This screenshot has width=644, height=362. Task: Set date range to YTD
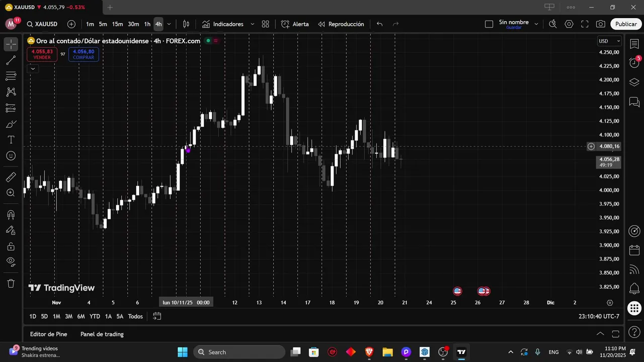pos(95,316)
